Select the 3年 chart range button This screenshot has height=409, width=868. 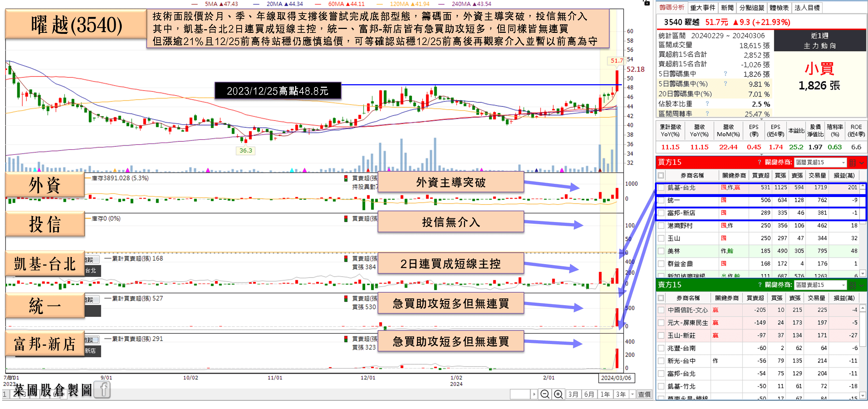click(x=621, y=394)
